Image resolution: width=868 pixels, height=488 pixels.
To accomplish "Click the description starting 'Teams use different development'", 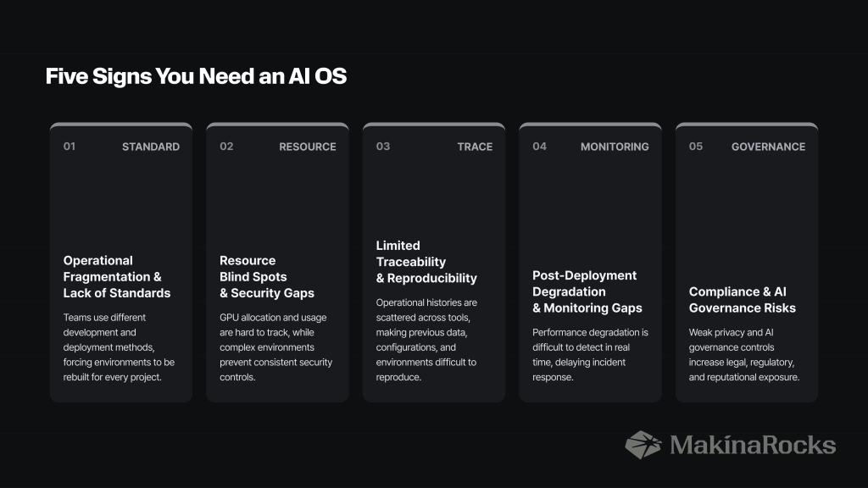I will pos(119,347).
